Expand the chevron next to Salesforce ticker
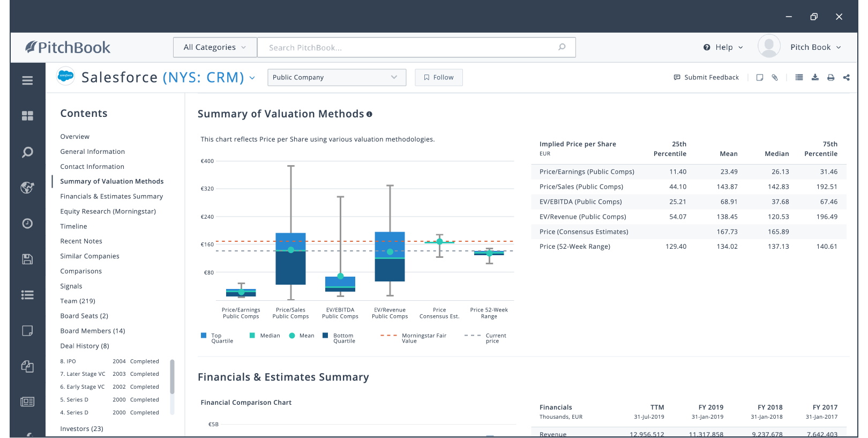The height and width of the screenshot is (438, 868). [252, 78]
